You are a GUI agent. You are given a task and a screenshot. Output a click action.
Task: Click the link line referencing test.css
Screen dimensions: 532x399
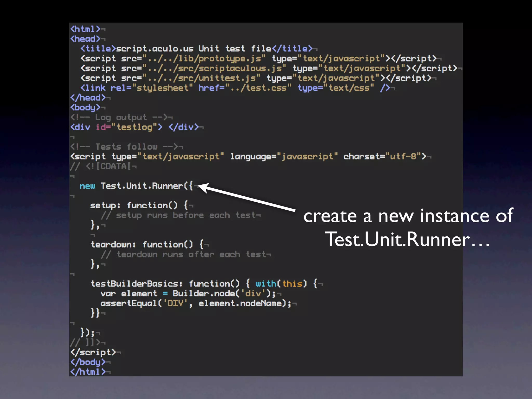click(235, 88)
